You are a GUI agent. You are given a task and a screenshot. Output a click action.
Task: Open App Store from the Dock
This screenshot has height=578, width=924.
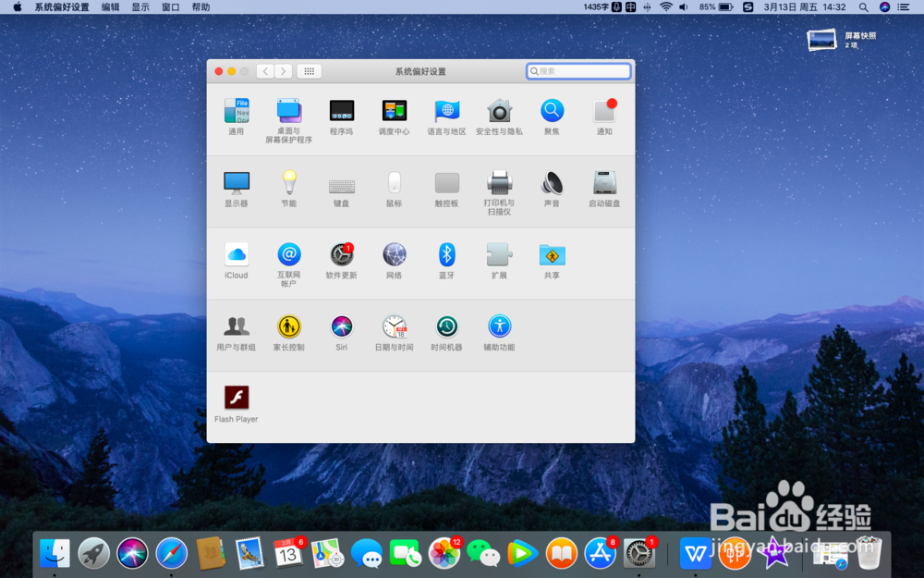point(600,553)
